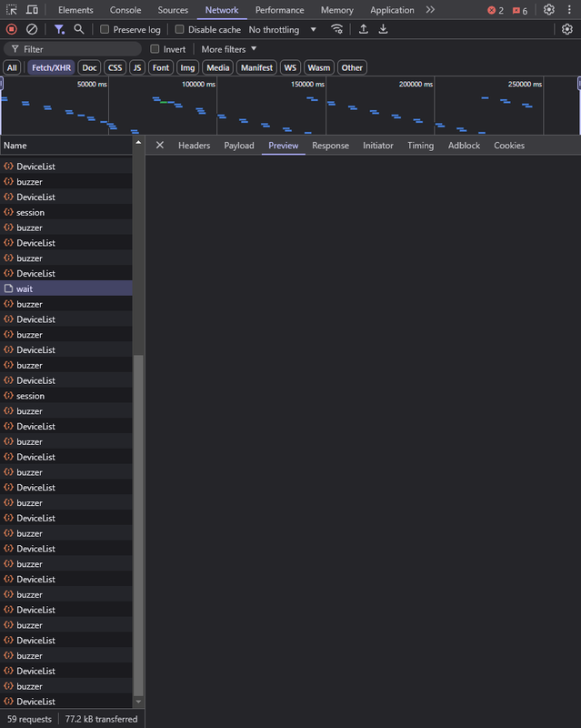This screenshot has height=728, width=581.
Task: Switch to the Sources panel
Action: [173, 10]
